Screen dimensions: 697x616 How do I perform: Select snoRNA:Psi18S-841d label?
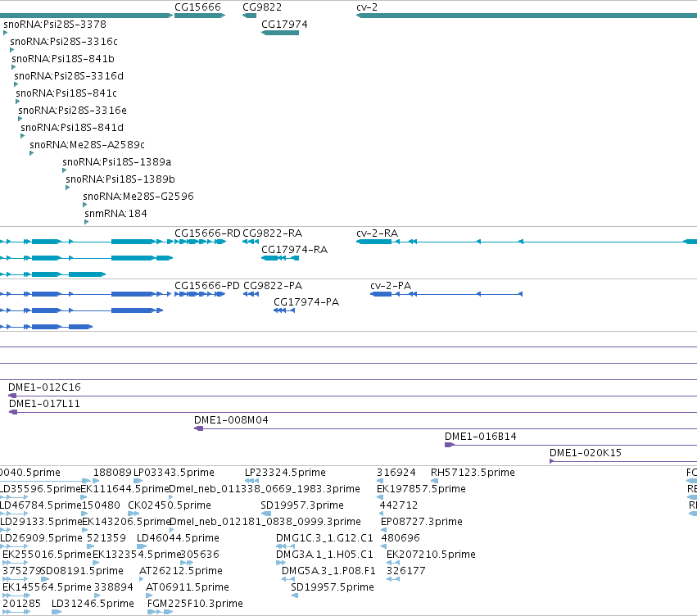click(x=72, y=128)
